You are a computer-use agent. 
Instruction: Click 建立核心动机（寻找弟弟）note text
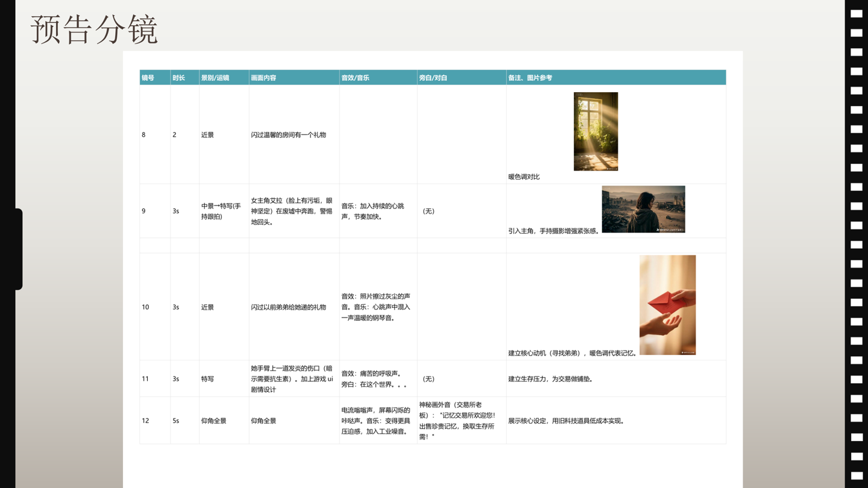pos(573,353)
